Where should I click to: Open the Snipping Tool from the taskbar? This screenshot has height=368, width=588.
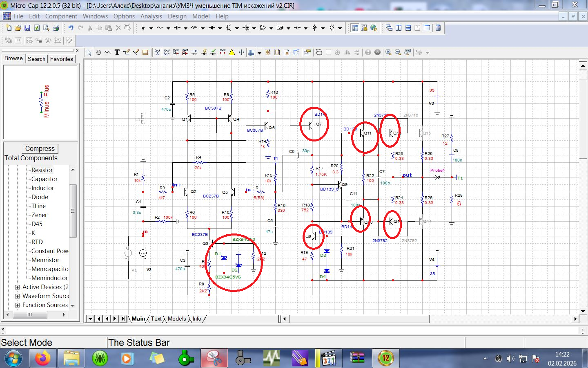pyautogui.click(x=214, y=359)
